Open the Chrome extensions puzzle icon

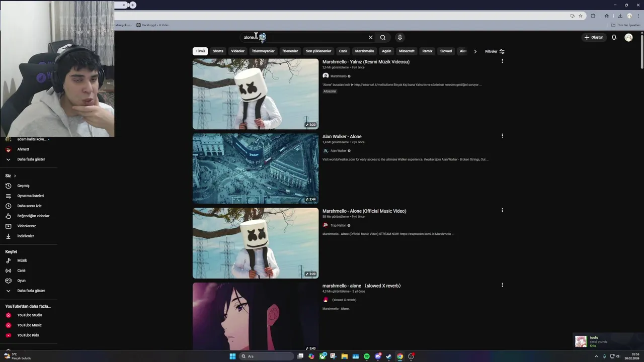click(593, 16)
